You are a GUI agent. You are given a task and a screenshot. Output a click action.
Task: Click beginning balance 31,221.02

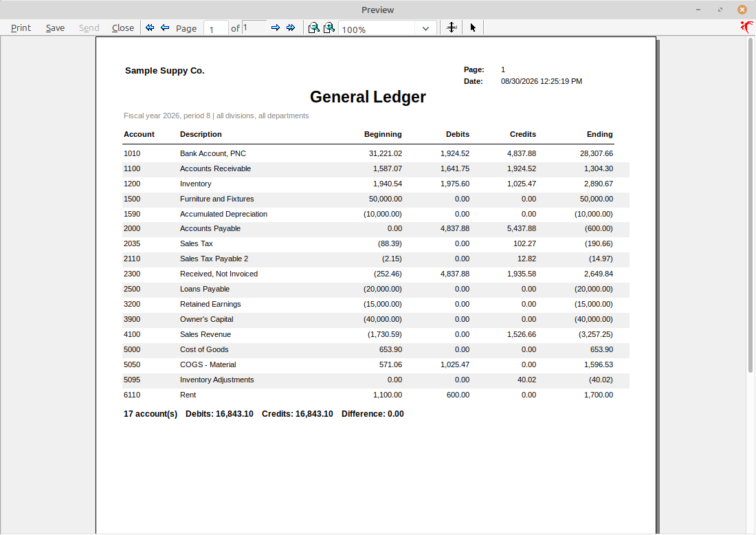(x=386, y=153)
